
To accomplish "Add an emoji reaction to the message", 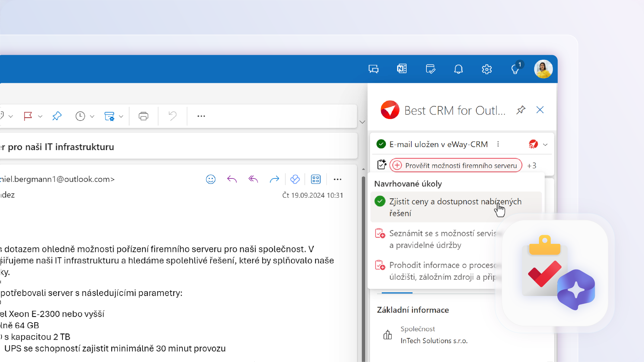I will point(211,179).
